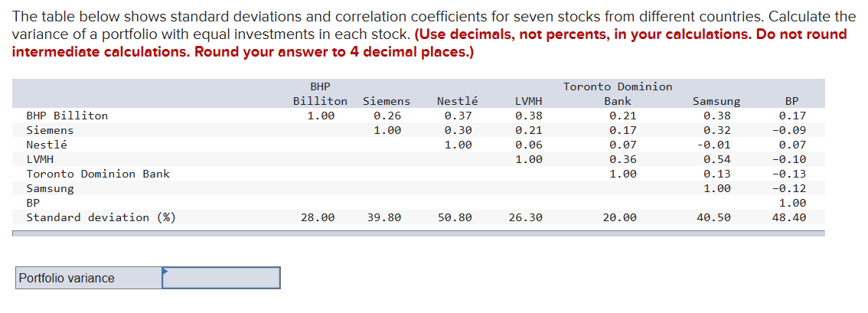Viewport: 868px width, 313px height.
Task: Click the -0.13 Toronto Dominion–BP correlation
Action: point(789,174)
